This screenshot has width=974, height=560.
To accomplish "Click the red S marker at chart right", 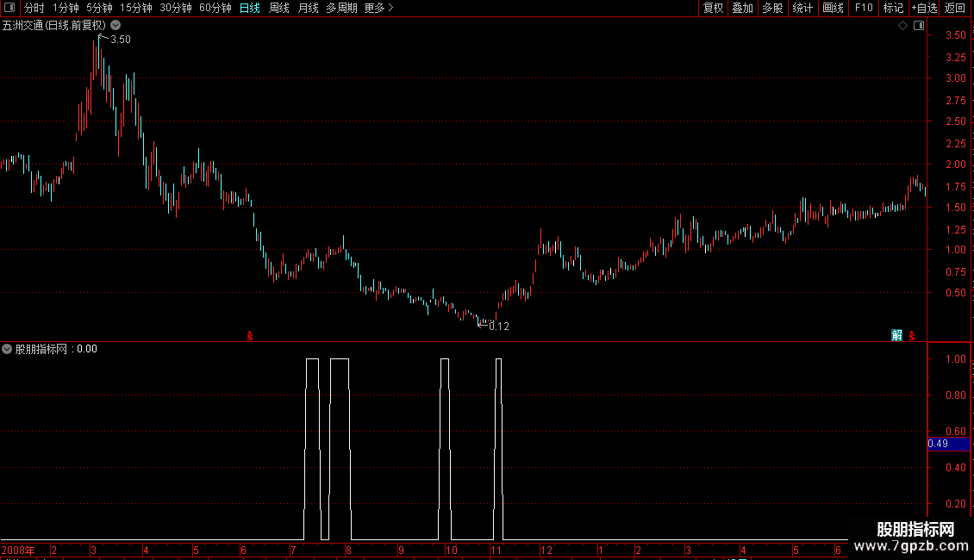I will (911, 336).
